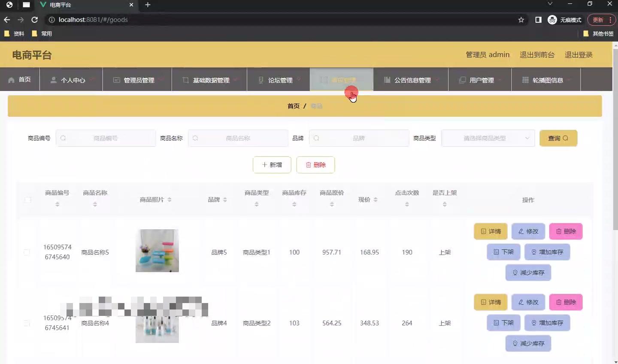
Task: Check the row checkbox for 商品名称4
Action: coord(27,323)
